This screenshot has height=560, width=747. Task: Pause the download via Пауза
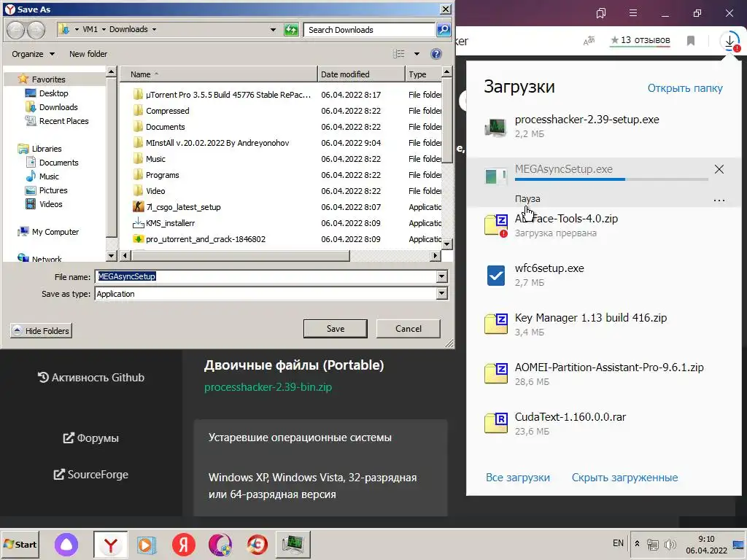click(527, 199)
